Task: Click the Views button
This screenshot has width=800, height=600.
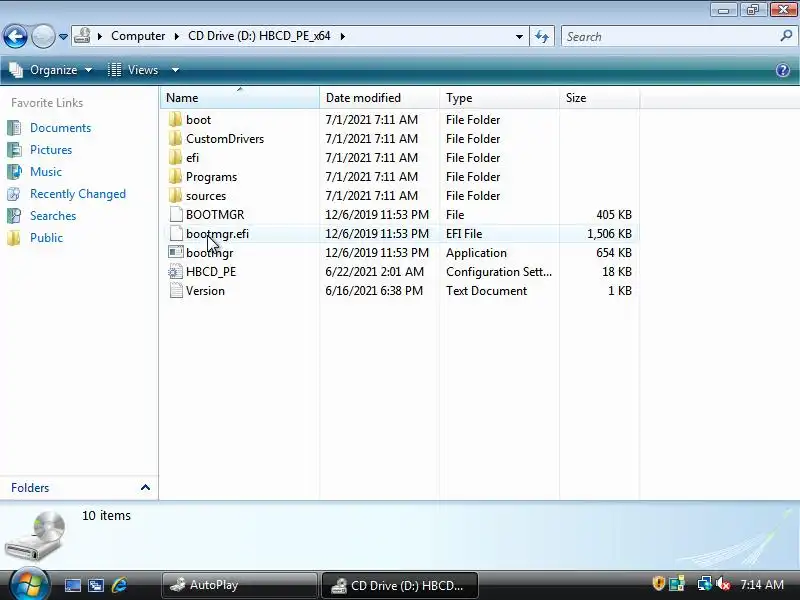Action: (x=134, y=70)
